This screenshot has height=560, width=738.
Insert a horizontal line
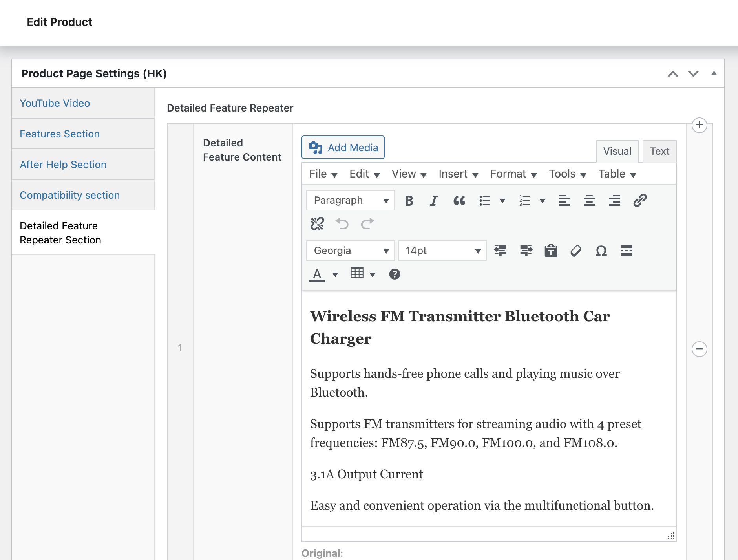(626, 251)
